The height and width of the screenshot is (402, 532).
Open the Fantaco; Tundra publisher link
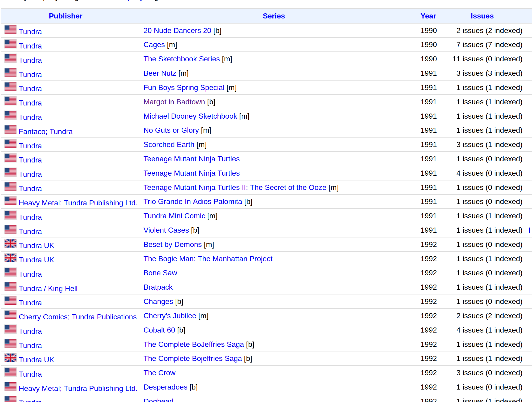click(x=46, y=132)
